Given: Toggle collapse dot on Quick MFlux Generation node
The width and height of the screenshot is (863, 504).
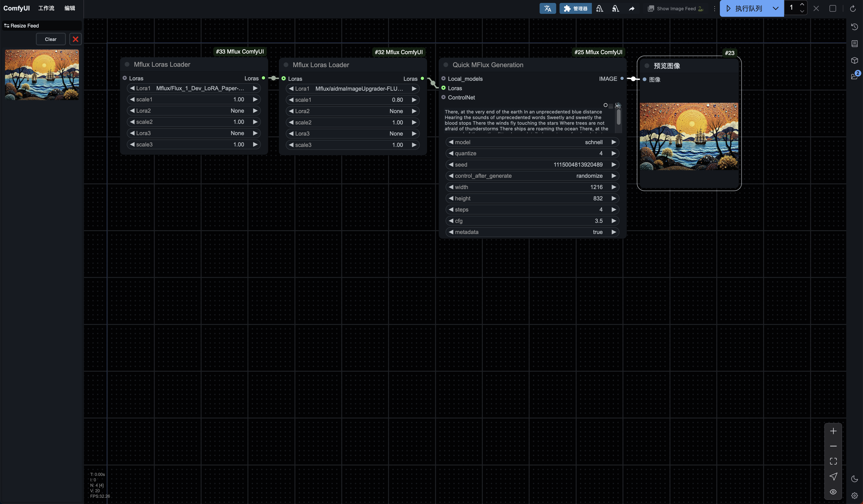Looking at the screenshot, I should click(446, 65).
